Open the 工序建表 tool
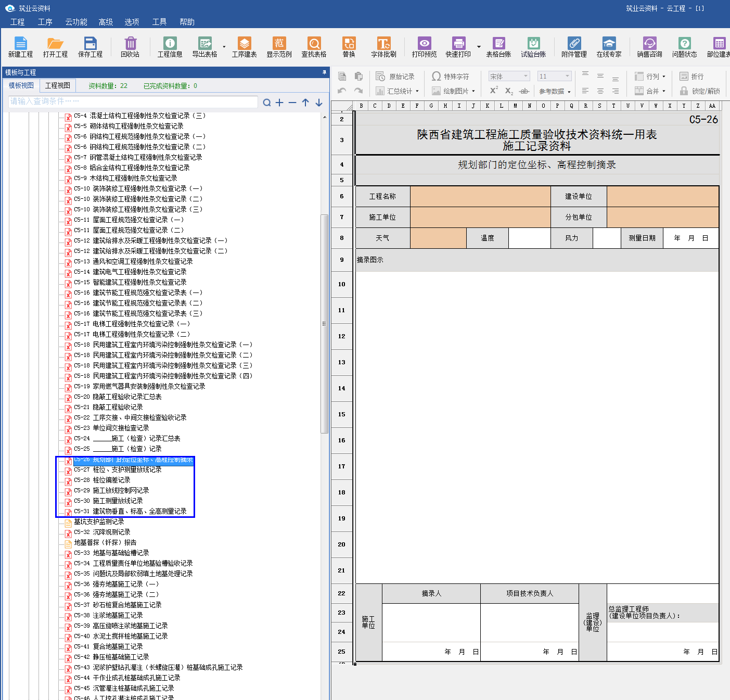 click(x=244, y=47)
